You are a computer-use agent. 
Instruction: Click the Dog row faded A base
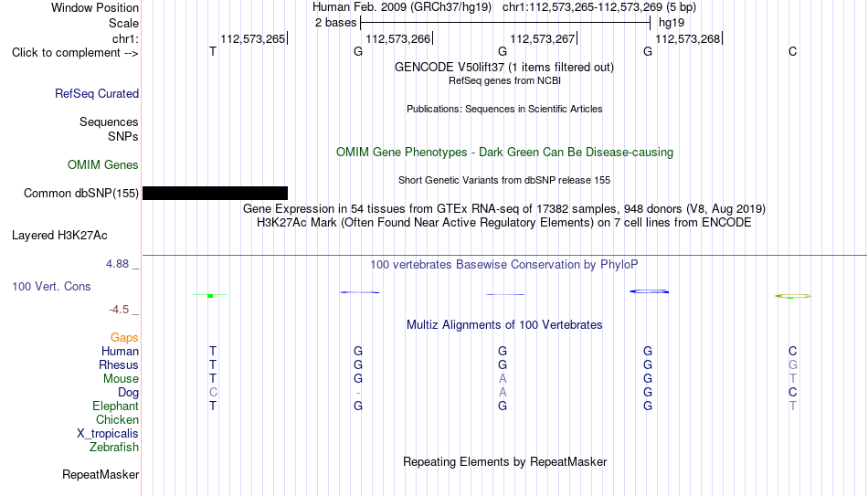(x=503, y=393)
